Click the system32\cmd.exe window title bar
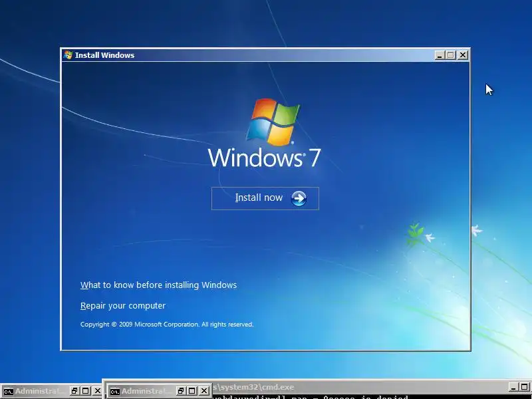This screenshot has width=532, height=399. [360, 387]
